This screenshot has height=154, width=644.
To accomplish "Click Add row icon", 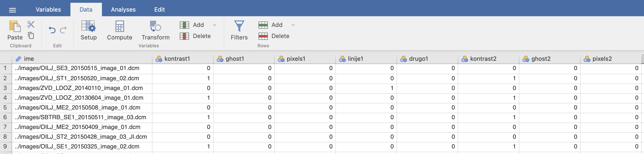I will 263,25.
